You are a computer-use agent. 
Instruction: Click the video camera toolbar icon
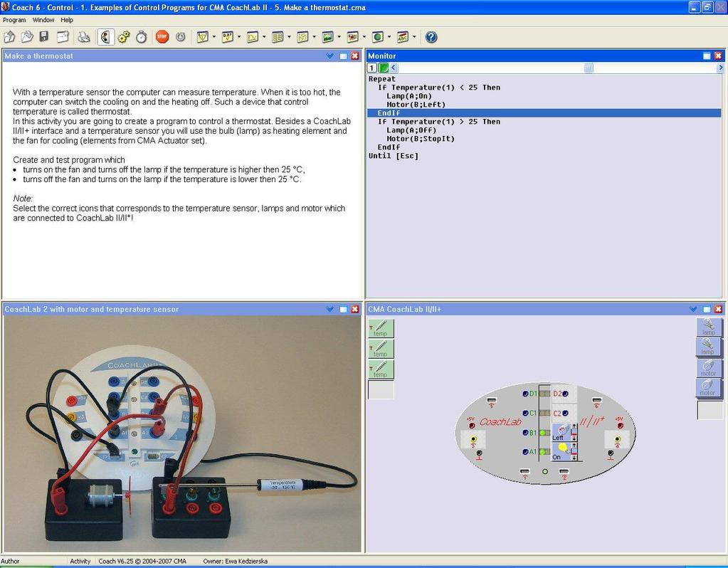coord(353,37)
